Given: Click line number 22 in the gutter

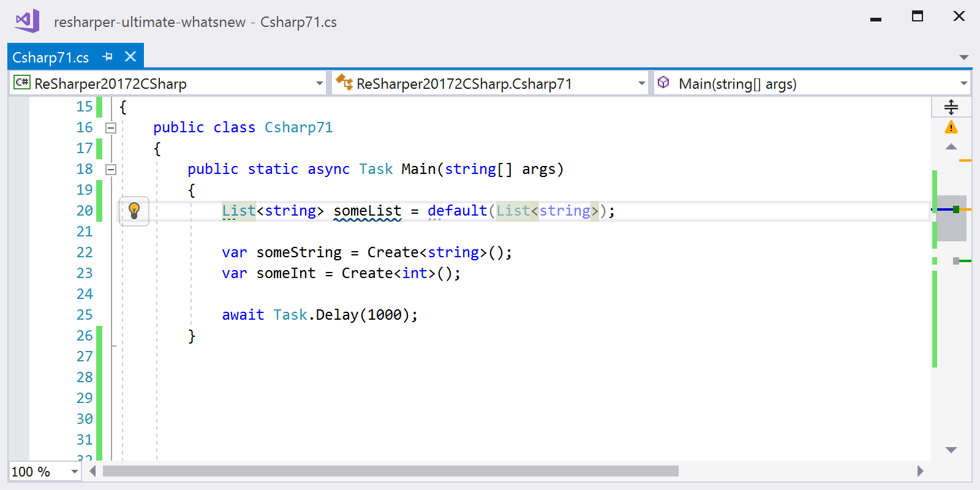Looking at the screenshot, I should click(x=85, y=252).
